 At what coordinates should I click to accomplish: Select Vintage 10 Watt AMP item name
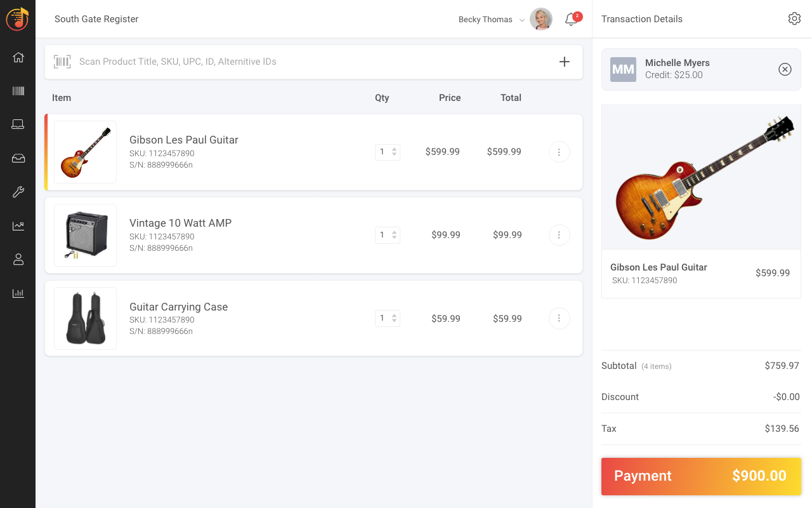(x=181, y=223)
